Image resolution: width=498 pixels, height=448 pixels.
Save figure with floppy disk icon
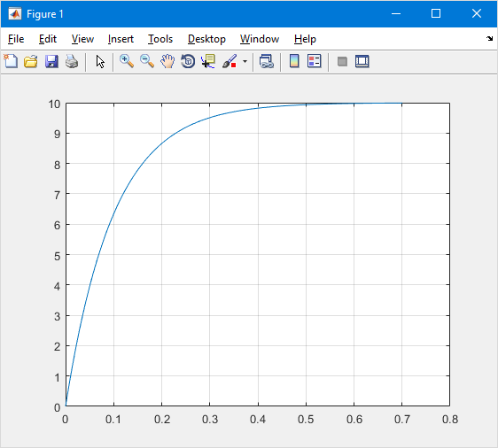tap(51, 61)
